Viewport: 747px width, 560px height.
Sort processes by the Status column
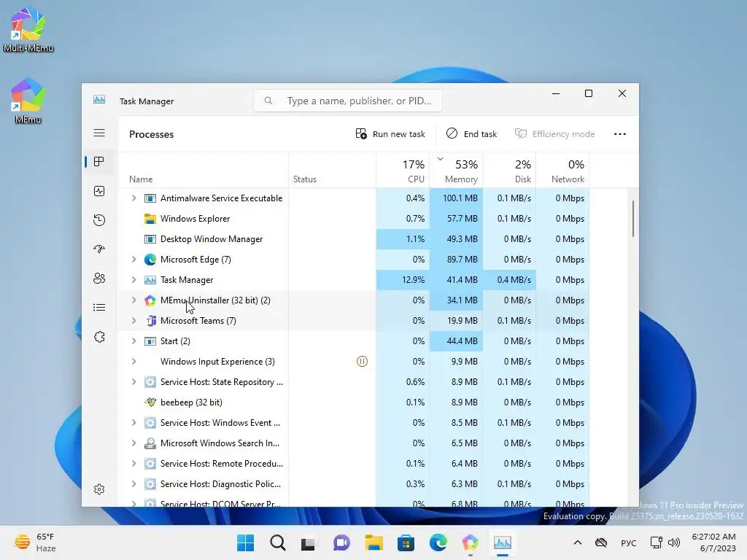click(332, 170)
